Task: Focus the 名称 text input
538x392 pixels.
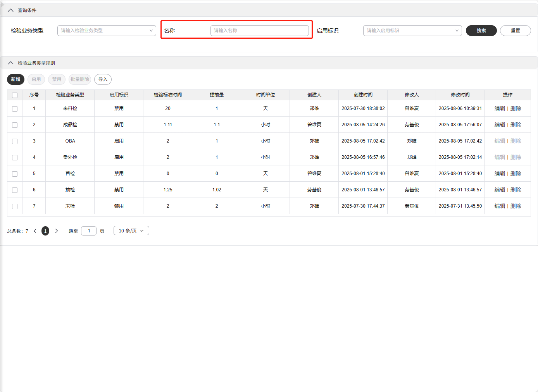Action: point(259,31)
